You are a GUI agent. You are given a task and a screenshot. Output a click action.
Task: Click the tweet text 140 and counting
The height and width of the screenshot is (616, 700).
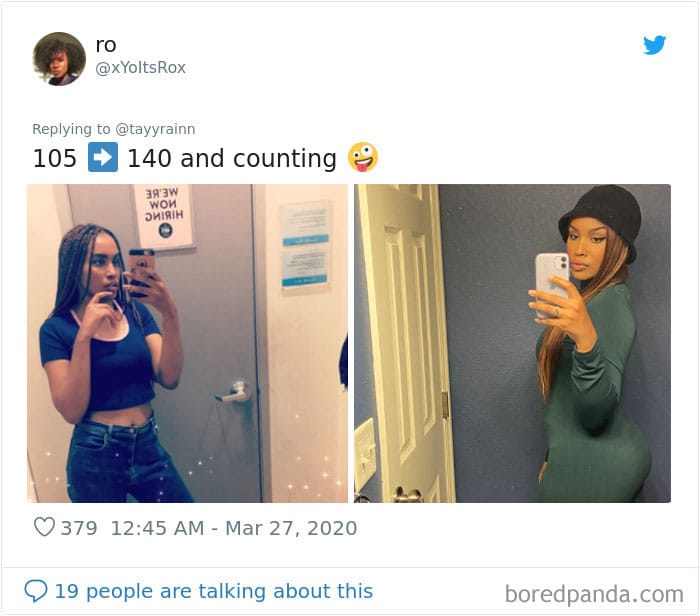point(232,158)
